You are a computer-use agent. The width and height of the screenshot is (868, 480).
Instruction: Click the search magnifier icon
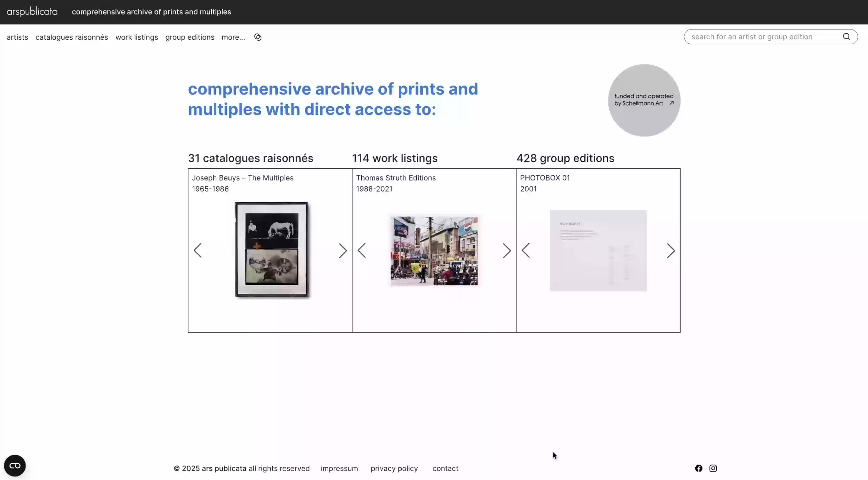coord(847,37)
